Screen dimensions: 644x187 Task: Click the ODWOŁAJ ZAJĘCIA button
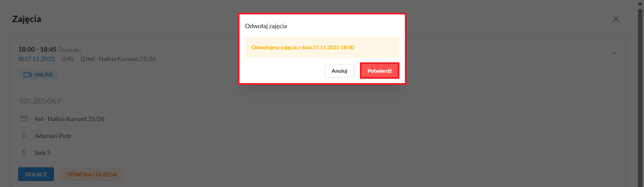[92, 174]
